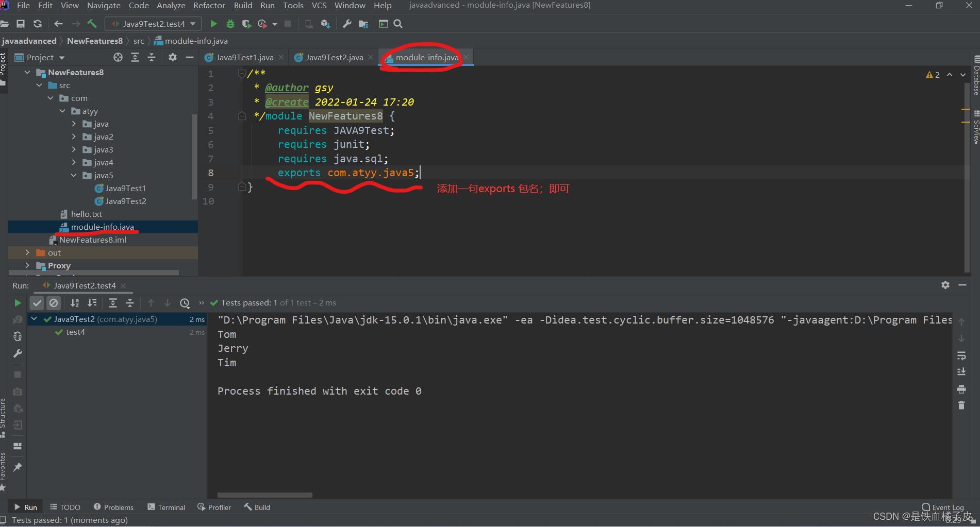
Task: Click the Run with Coverage icon
Action: [246, 24]
